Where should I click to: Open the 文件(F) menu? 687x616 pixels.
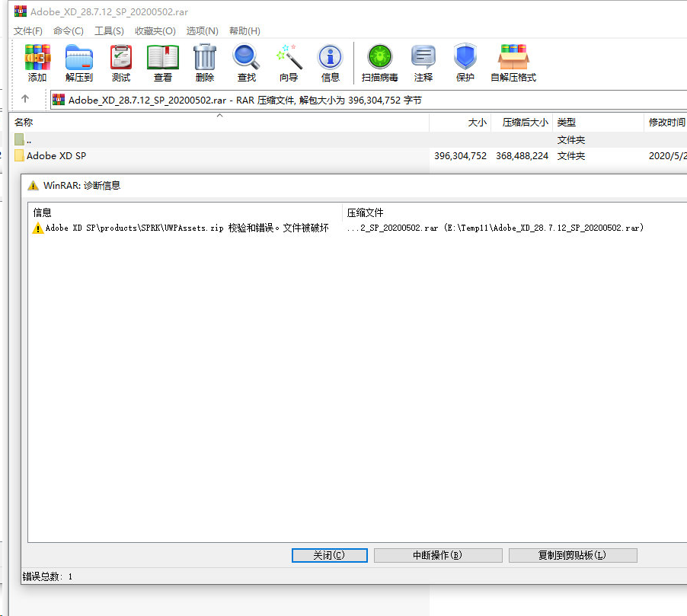point(28,31)
